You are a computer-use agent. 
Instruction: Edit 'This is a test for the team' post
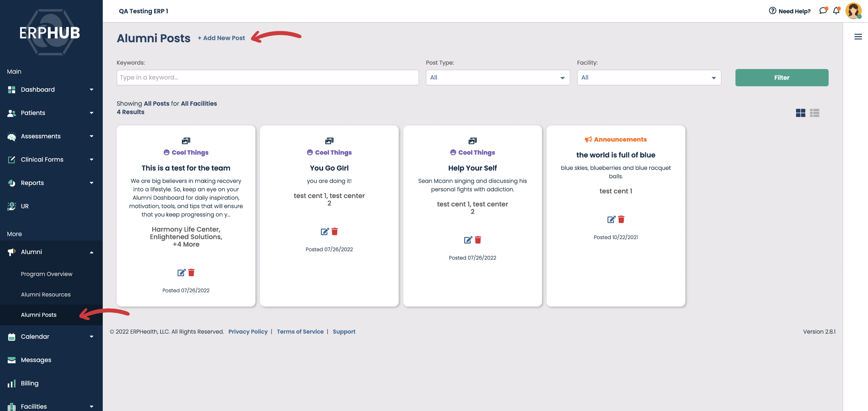(x=181, y=273)
